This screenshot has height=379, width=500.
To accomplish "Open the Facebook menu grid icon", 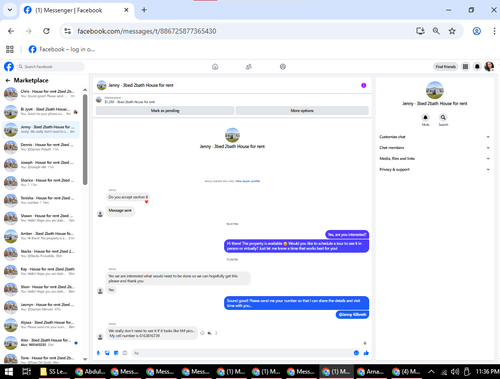I will [x=465, y=67].
